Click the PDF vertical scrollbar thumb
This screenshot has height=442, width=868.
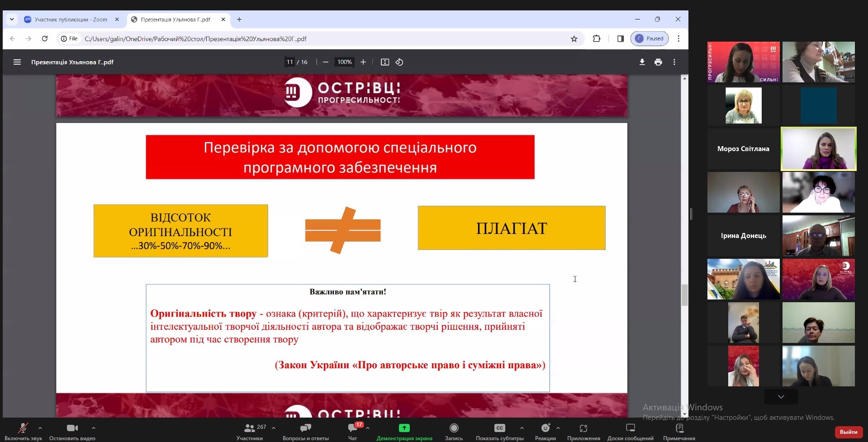point(684,295)
